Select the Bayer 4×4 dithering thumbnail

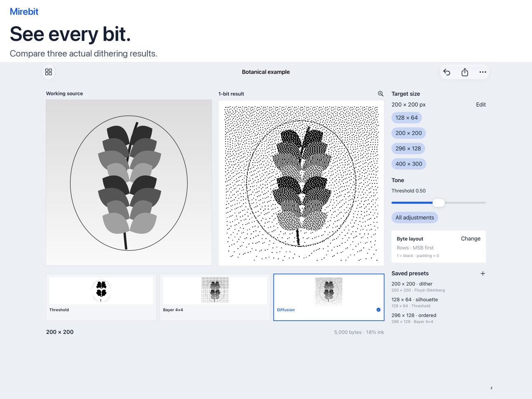coord(215,297)
